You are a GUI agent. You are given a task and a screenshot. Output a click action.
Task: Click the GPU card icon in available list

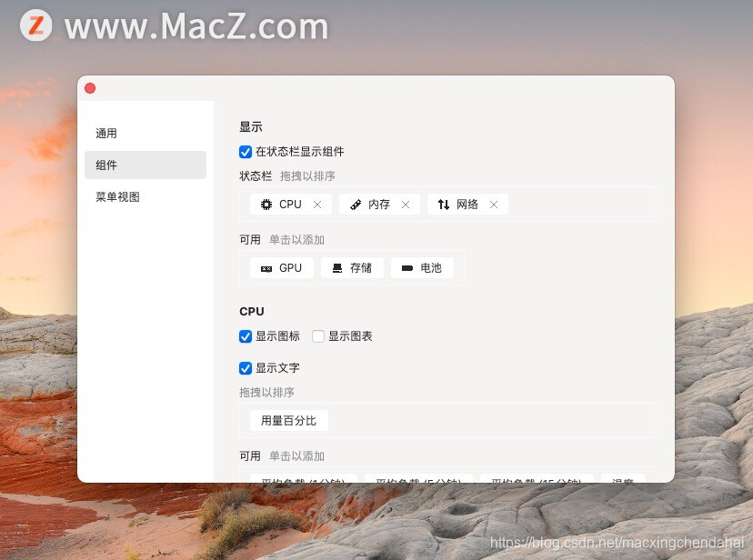click(266, 269)
